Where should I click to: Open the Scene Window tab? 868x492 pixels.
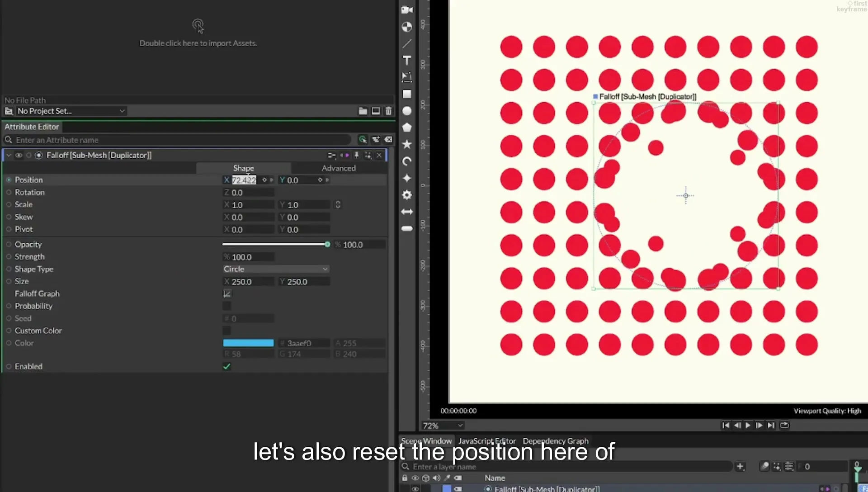426,441
